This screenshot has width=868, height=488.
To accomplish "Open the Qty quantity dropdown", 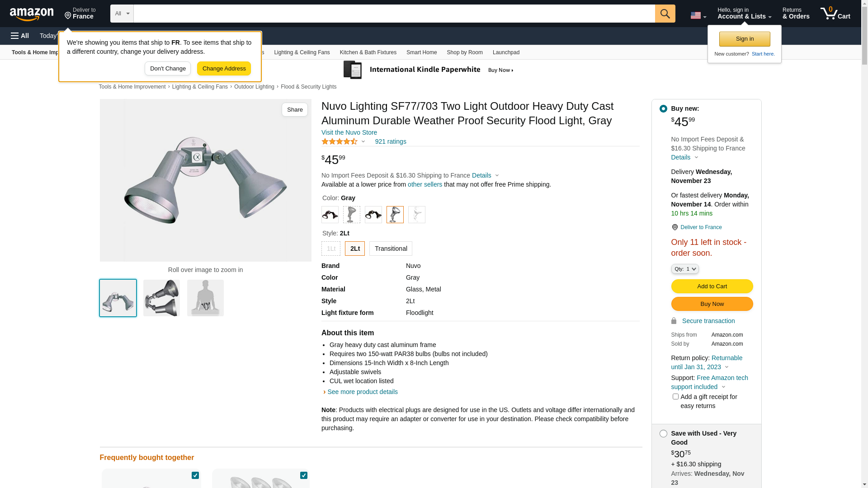I will [x=684, y=269].
